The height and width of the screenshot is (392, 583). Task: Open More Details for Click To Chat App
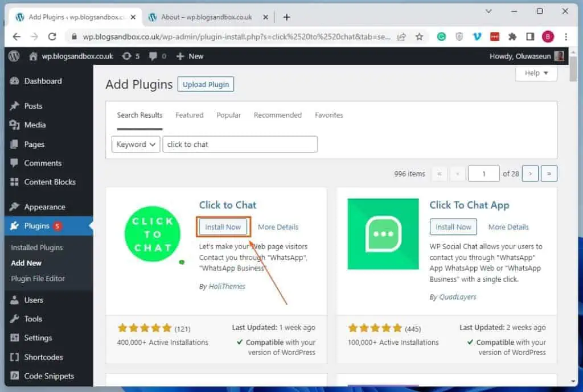pos(508,227)
